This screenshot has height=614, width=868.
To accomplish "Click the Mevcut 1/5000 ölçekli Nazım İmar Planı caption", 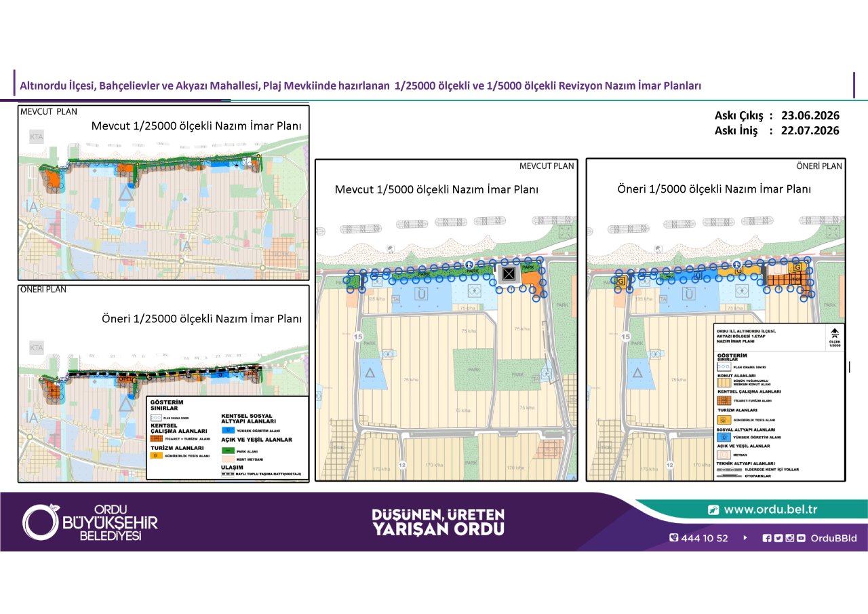I will pos(437,190).
